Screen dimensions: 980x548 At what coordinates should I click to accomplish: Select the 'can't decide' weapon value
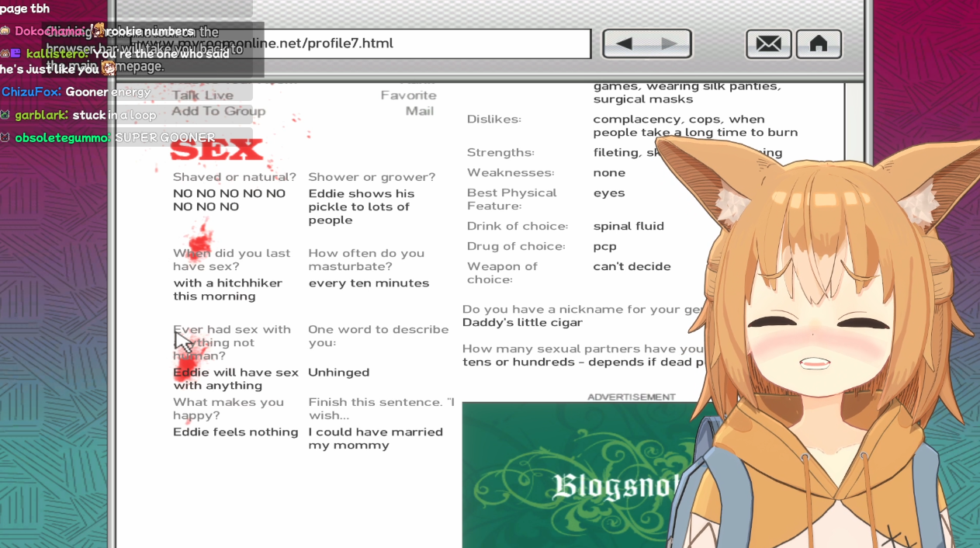point(632,266)
